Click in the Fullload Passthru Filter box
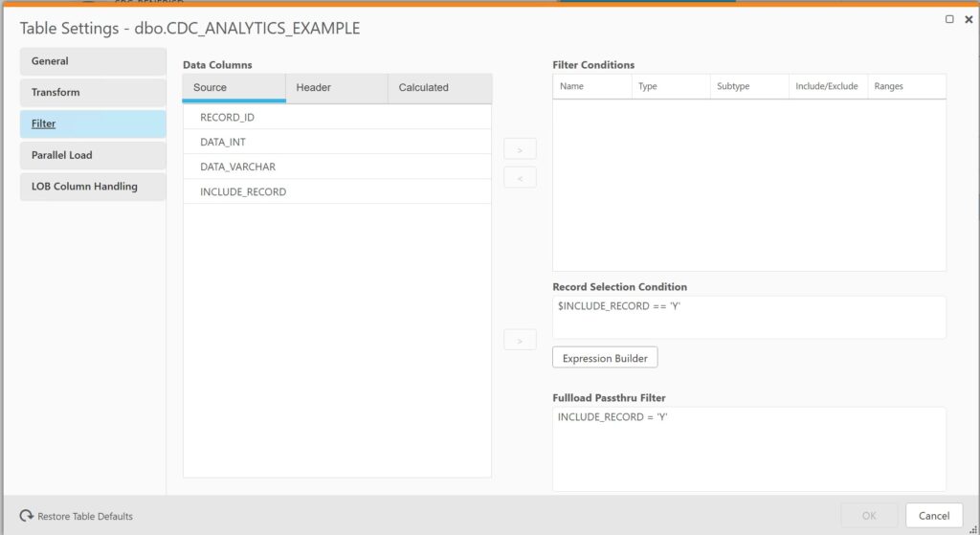980x535 pixels. pos(748,449)
